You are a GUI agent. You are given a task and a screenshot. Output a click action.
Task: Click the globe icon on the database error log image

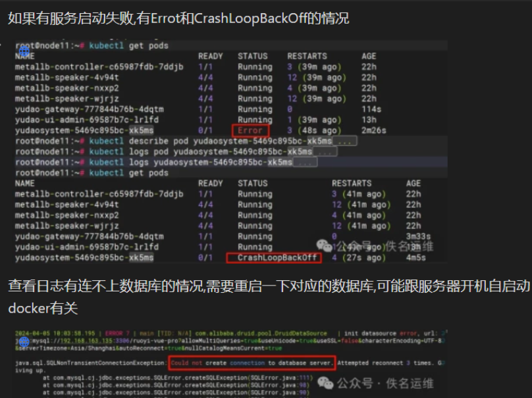[x=24, y=342]
